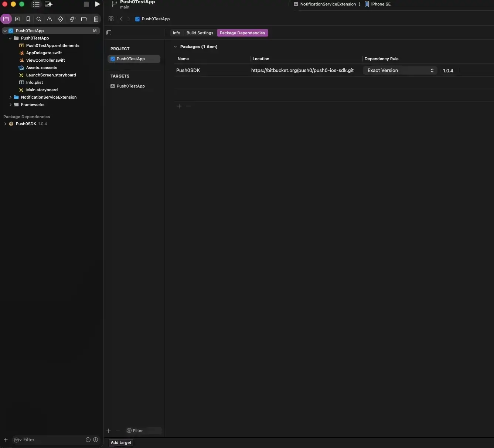This screenshot has width=494, height=448.
Task: Select the Project navigator folder icon
Action: tap(6, 19)
